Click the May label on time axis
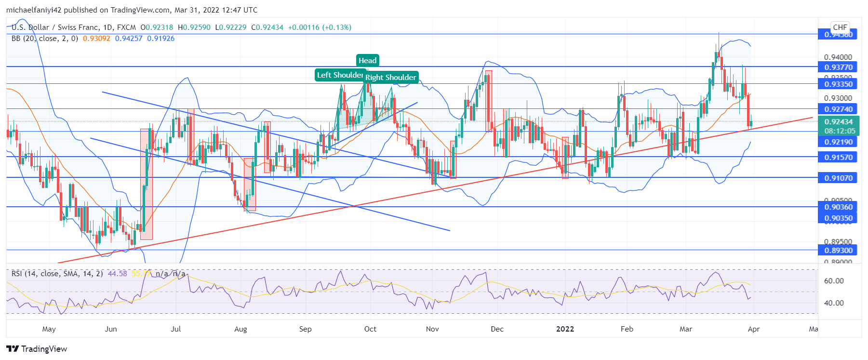868x360 pixels. point(49,329)
